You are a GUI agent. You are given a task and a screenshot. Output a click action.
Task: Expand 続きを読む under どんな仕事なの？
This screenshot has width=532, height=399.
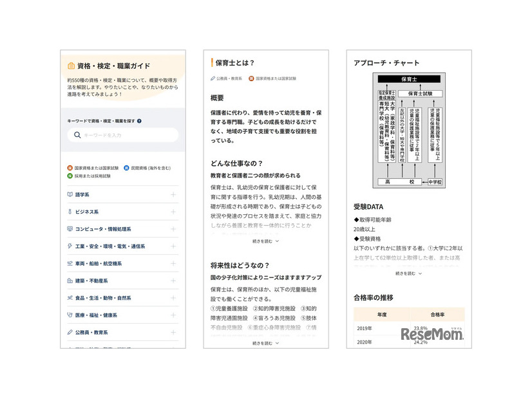tap(265, 241)
